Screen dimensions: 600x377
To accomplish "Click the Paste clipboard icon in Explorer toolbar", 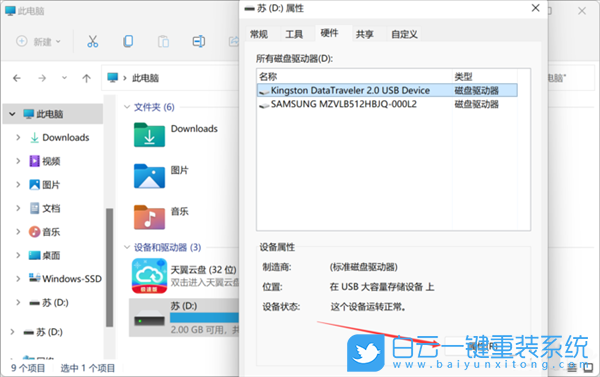I will (x=163, y=41).
